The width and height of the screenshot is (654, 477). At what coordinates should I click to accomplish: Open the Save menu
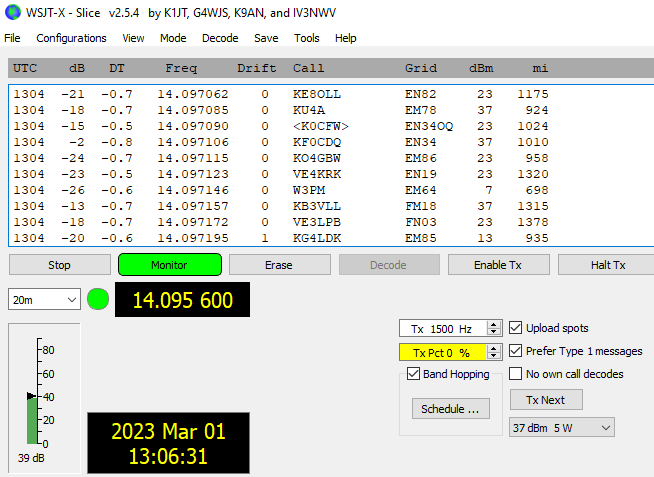tap(266, 38)
